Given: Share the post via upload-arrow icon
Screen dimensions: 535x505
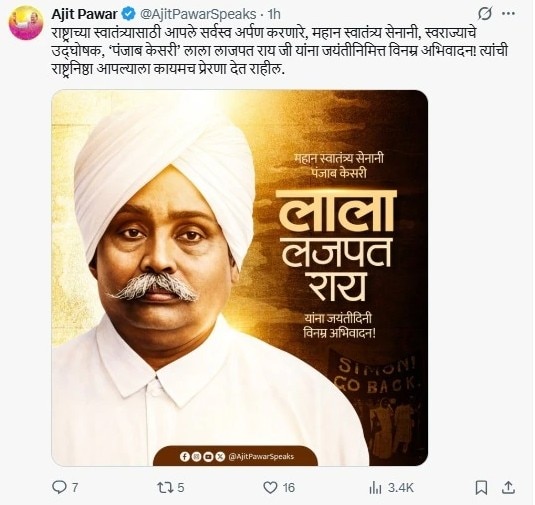Looking at the screenshot, I should coord(508,487).
